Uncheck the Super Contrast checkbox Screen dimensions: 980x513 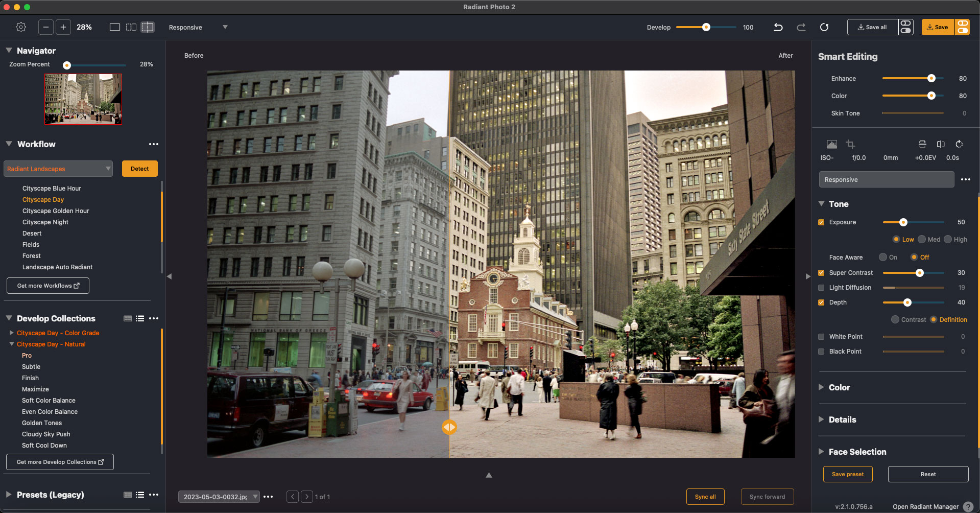pyautogui.click(x=821, y=273)
